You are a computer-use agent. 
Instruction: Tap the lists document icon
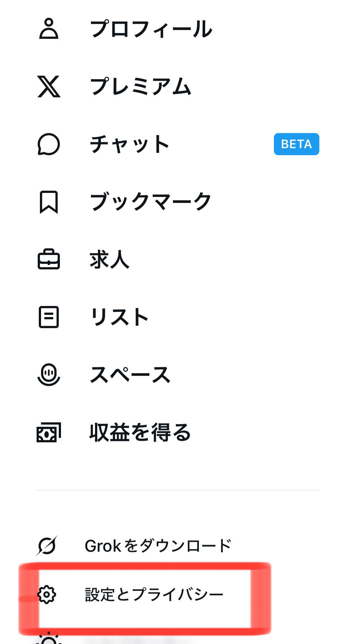(x=49, y=317)
